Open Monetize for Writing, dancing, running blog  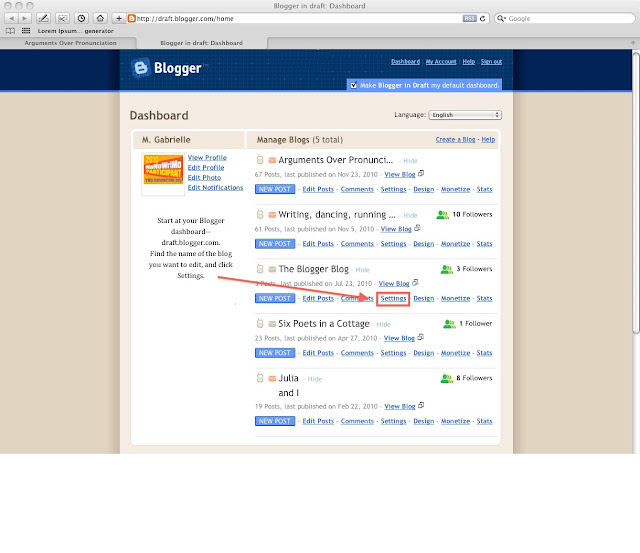click(455, 244)
